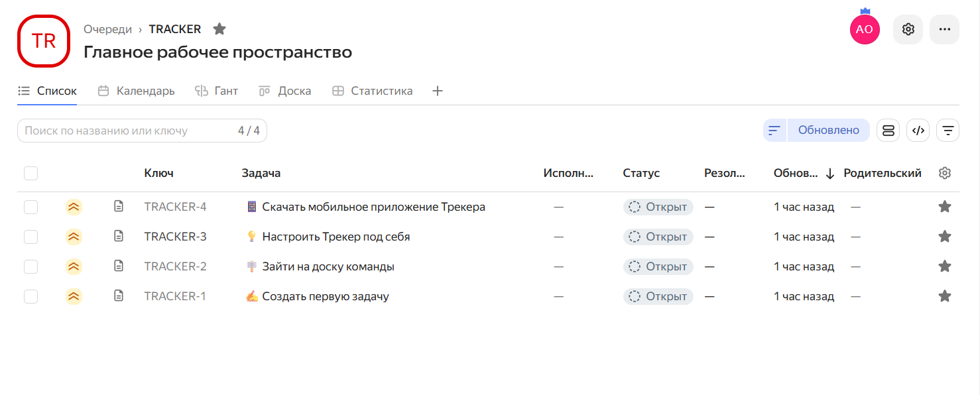
Task: Check the select-all checkbox in header
Action: 31,173
